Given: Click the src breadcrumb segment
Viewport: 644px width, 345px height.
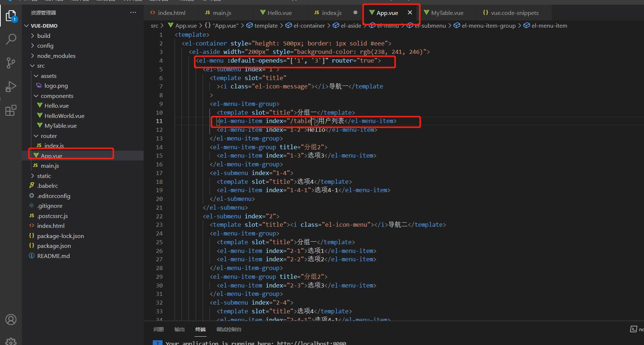Looking at the screenshot, I should point(155,25).
